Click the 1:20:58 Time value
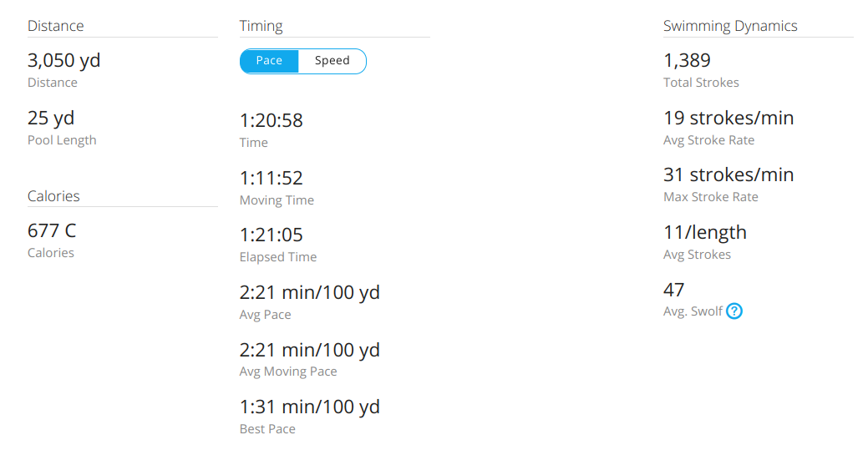The image size is (868, 450). [x=271, y=120]
